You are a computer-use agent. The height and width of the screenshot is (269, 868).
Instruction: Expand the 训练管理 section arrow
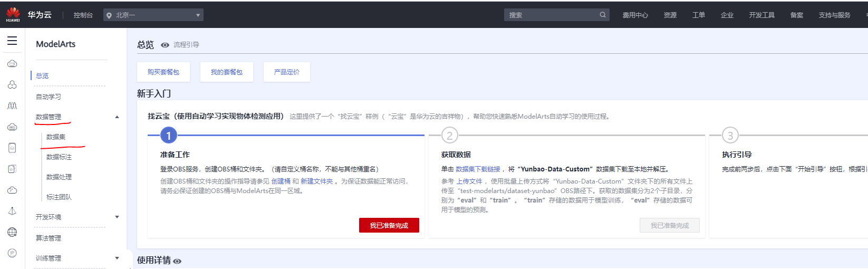[x=117, y=258]
